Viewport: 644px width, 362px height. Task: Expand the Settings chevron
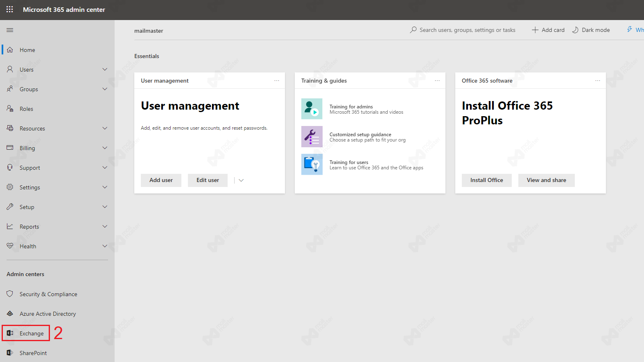(x=105, y=187)
